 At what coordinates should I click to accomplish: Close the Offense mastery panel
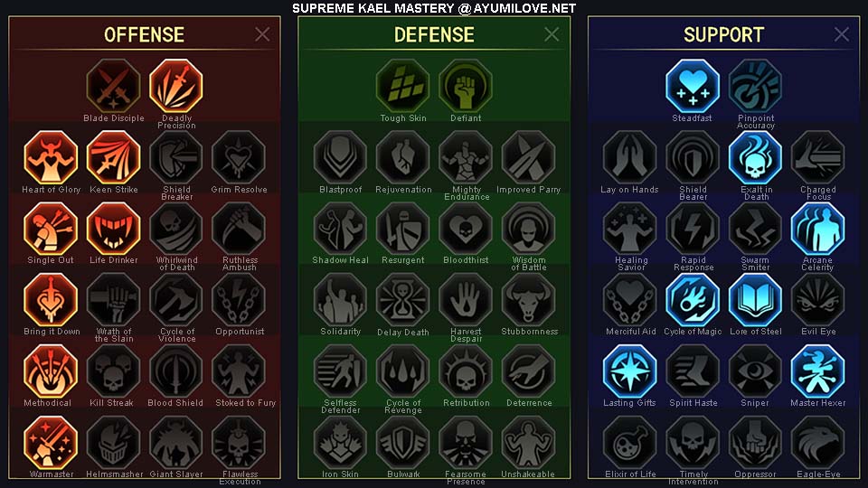pos(262,34)
